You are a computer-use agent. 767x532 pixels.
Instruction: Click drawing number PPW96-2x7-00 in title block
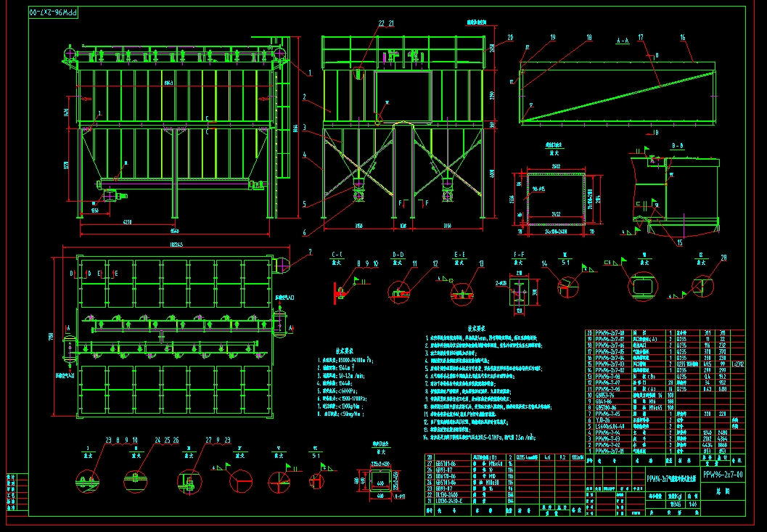tap(723, 475)
